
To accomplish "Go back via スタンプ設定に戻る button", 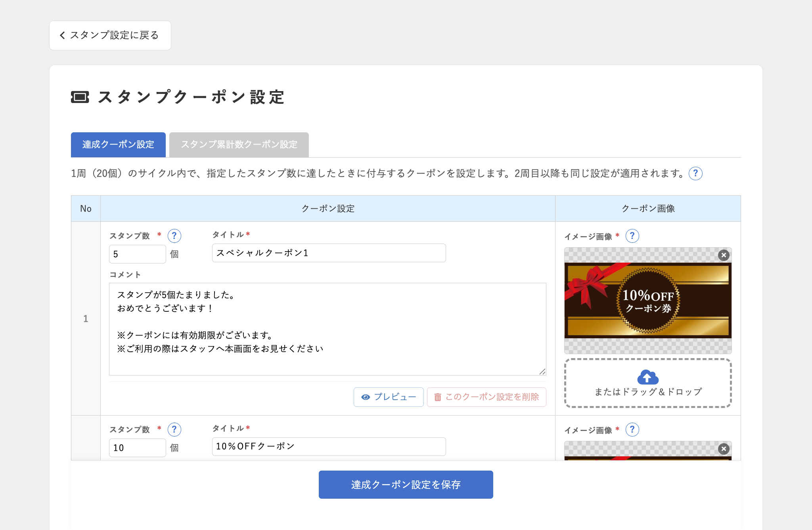I will [110, 35].
